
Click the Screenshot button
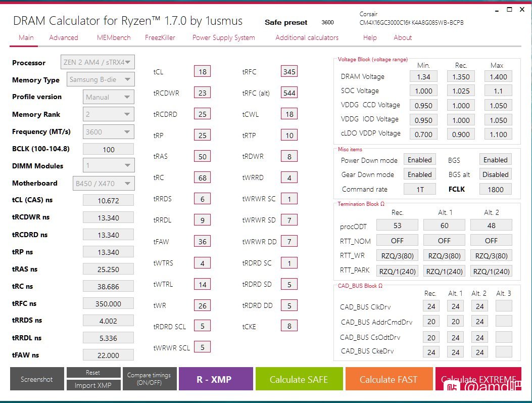click(37, 379)
